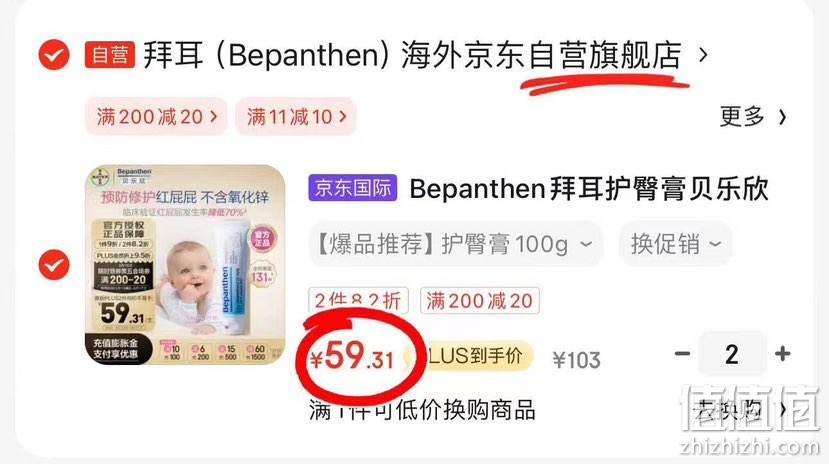829x464 pixels.
Task: Open the 满200减20 coupon chip
Action: click(x=156, y=116)
